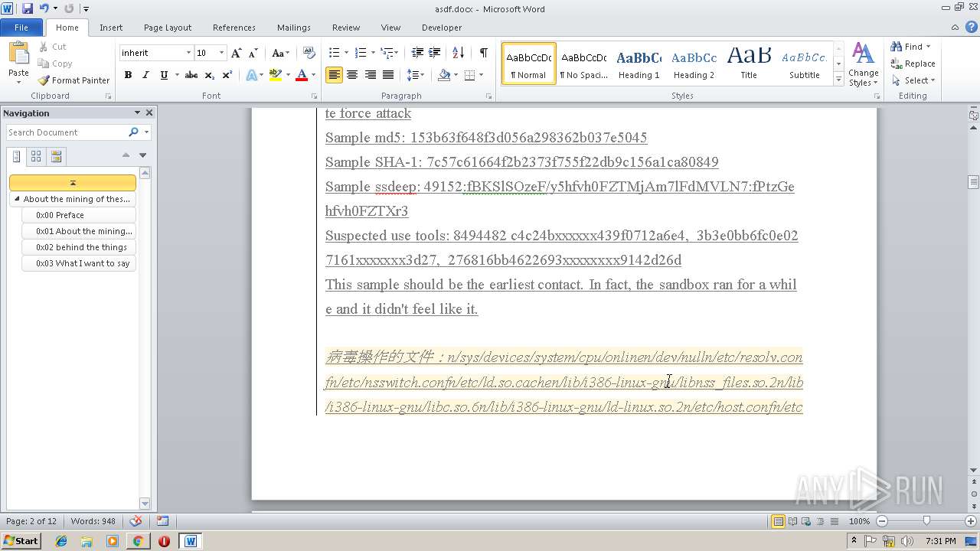This screenshot has height=551, width=980.
Task: Switch to References tab
Action: pos(234,28)
